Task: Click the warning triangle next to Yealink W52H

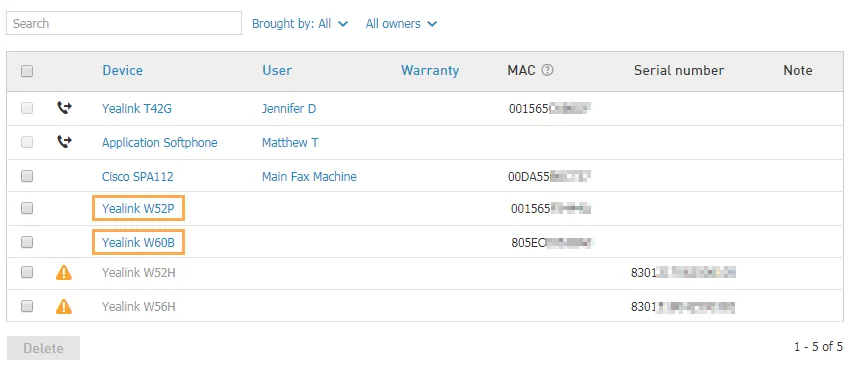Action: (64, 273)
